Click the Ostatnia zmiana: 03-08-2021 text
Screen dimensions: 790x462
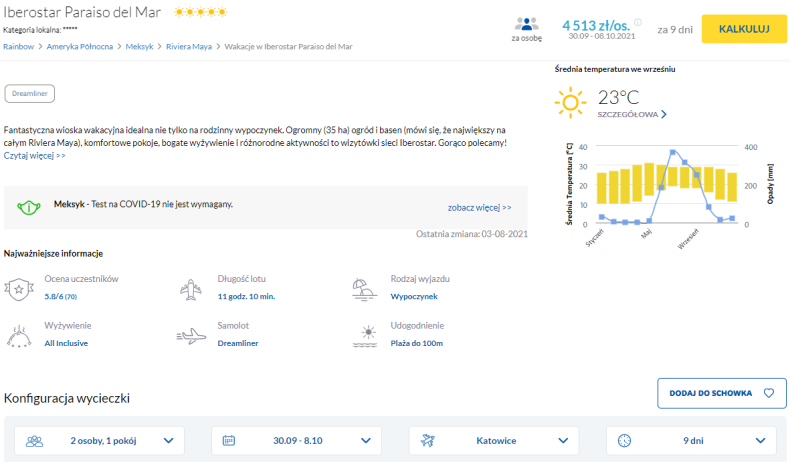[x=472, y=234]
